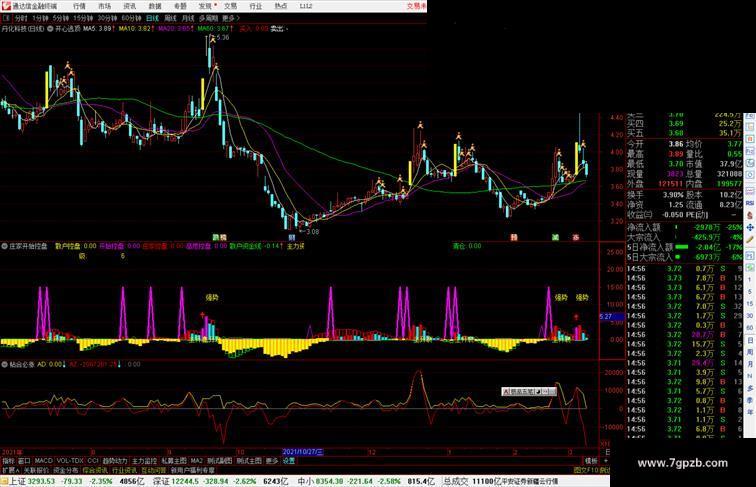Open the 资金分布 tab
Image resolution: width=756 pixels, height=487 pixels.
point(66,470)
